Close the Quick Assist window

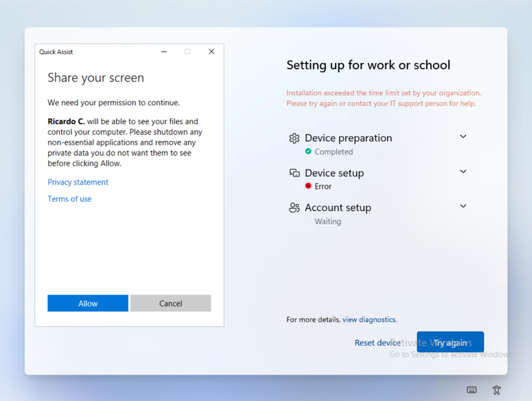211,52
